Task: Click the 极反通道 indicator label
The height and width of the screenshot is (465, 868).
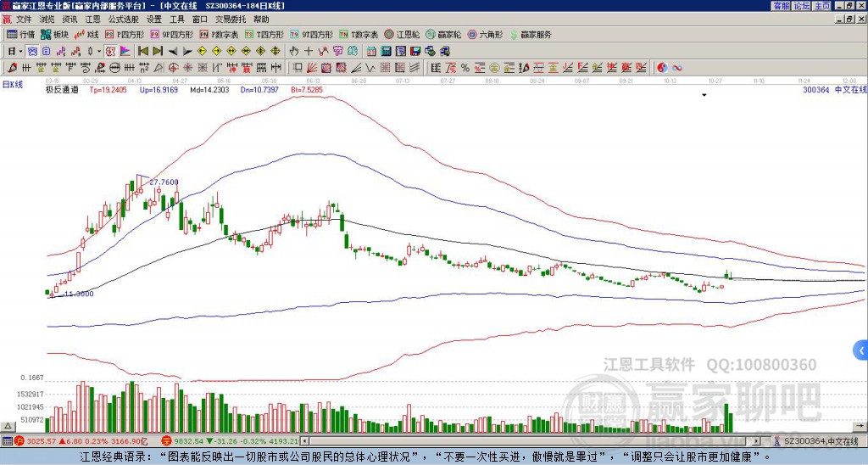Action: pyautogui.click(x=62, y=90)
